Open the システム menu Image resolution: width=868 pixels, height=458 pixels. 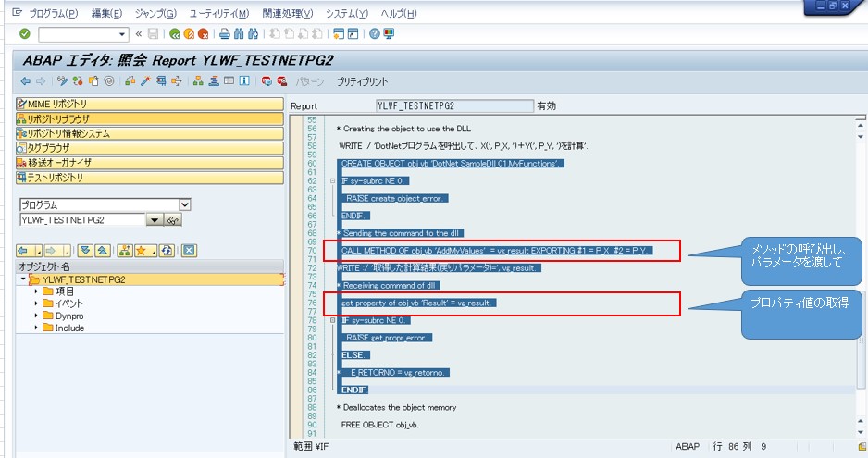click(x=346, y=13)
